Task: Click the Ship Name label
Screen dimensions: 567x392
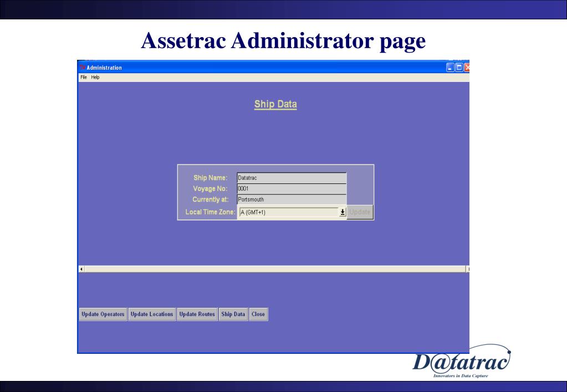Action: [211, 178]
